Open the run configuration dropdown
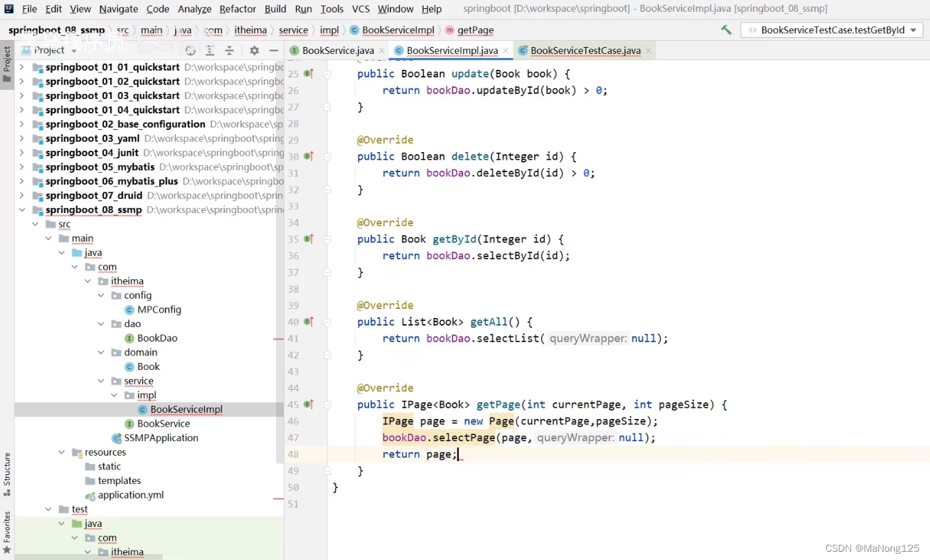930x560 pixels. pyautogui.click(x=832, y=30)
